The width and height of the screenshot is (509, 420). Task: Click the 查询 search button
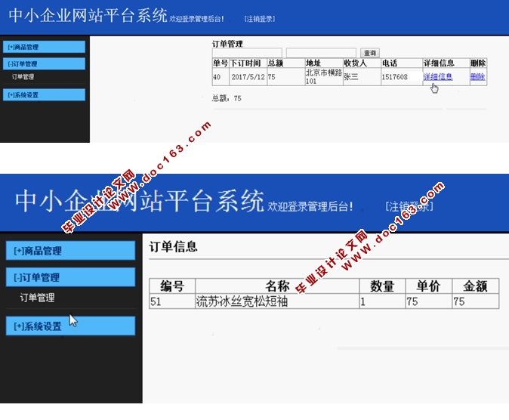point(370,53)
